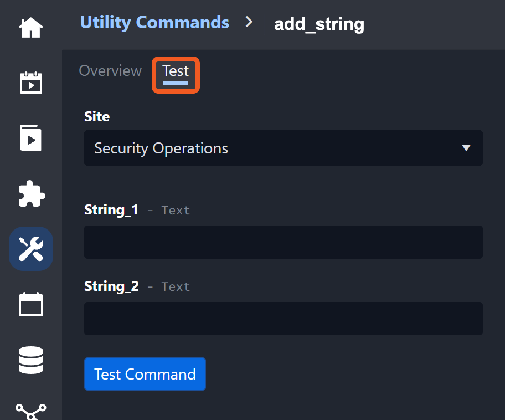Viewport: 505px width, 420px height.
Task: Open the Site dropdown showing Security Operations
Action: pos(283,148)
